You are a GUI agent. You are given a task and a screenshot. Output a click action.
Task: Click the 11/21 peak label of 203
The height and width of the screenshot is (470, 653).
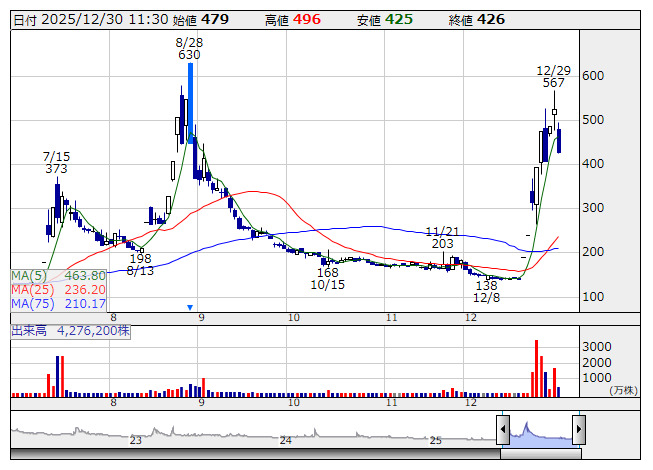pos(442,243)
